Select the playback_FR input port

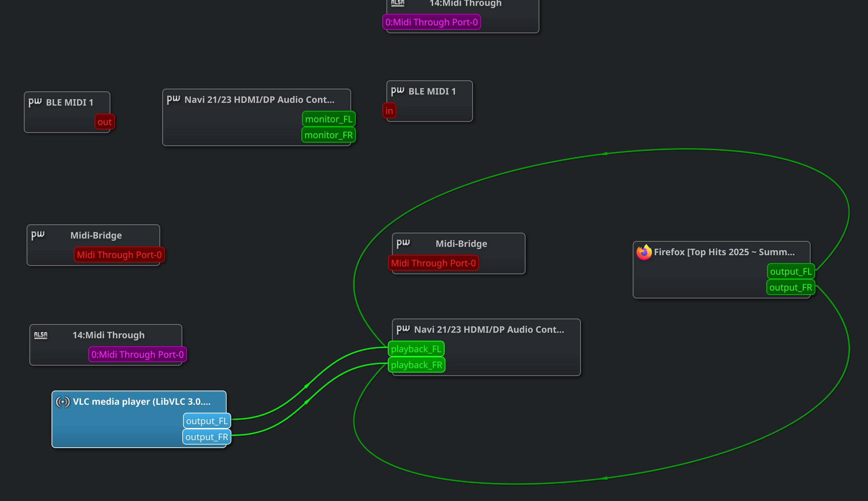[416, 365]
